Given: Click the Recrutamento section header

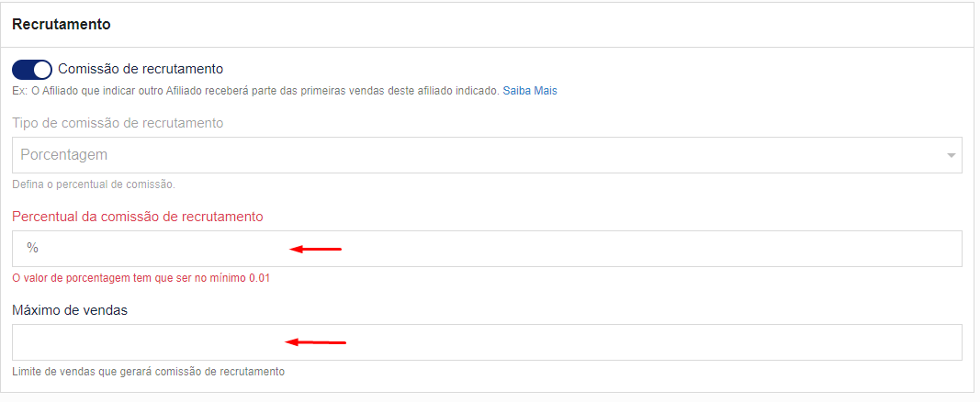Looking at the screenshot, I should tap(62, 25).
